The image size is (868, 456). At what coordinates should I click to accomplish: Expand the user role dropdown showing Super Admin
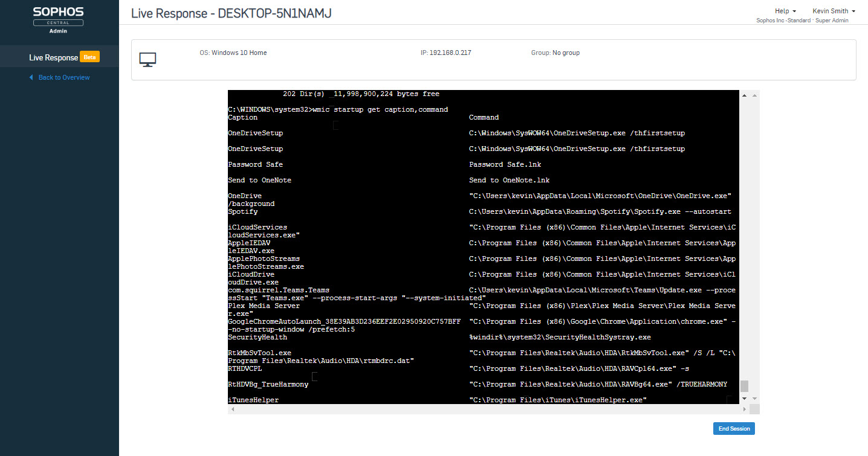(832, 20)
